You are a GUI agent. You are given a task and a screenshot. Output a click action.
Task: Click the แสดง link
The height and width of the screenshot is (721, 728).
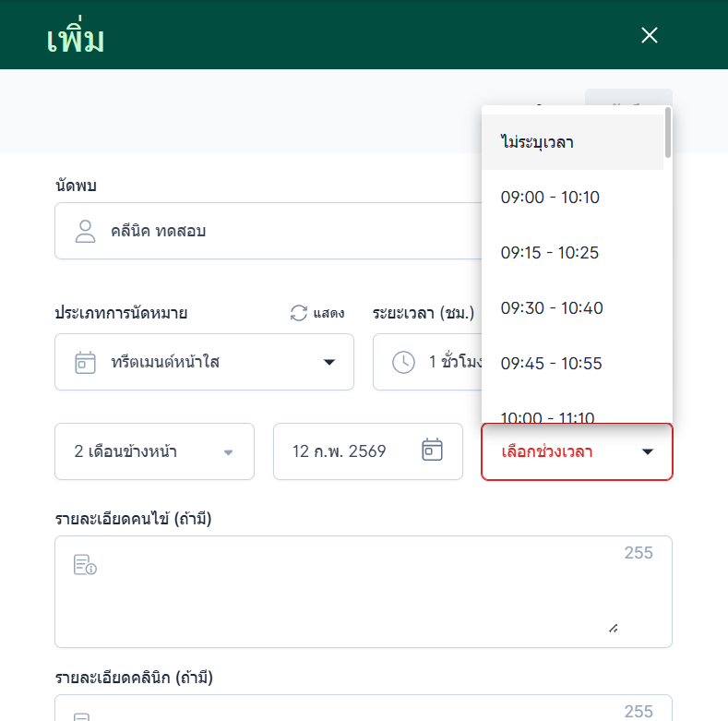tap(328, 313)
